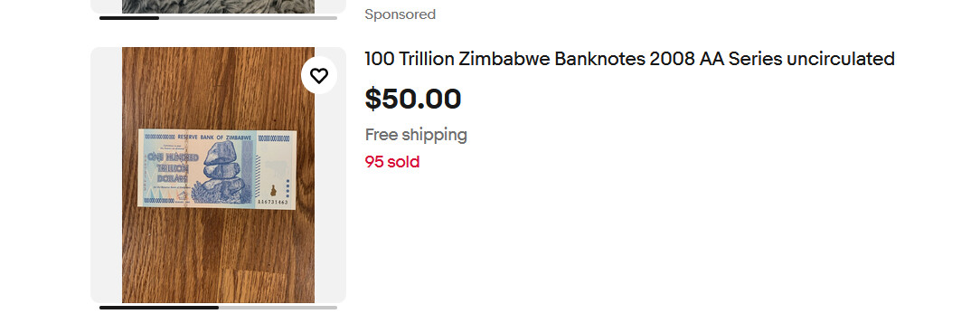Click the dark segment of banknote image progress bar
The height and width of the screenshot is (333, 980).
click(159, 308)
